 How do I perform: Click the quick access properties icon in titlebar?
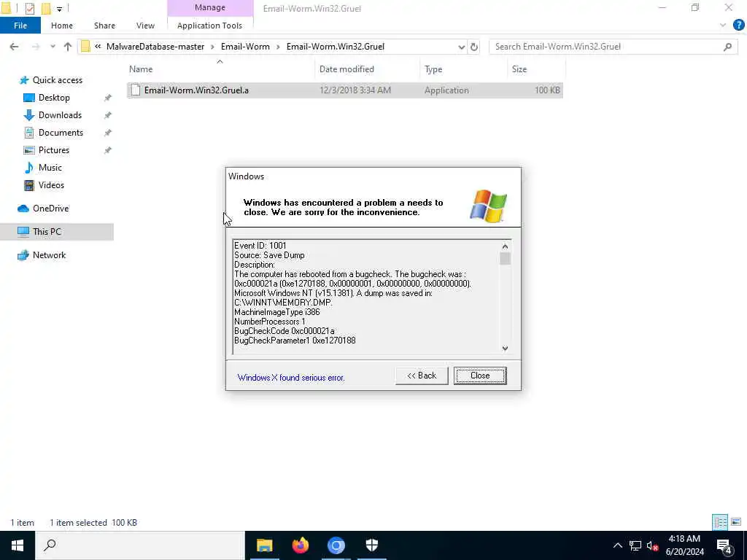tap(29, 8)
